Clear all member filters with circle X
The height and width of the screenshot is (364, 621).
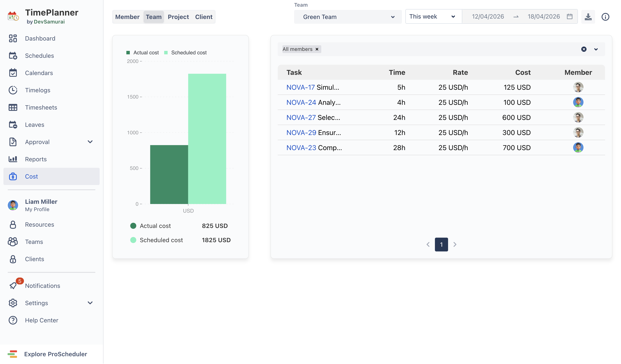tap(584, 49)
